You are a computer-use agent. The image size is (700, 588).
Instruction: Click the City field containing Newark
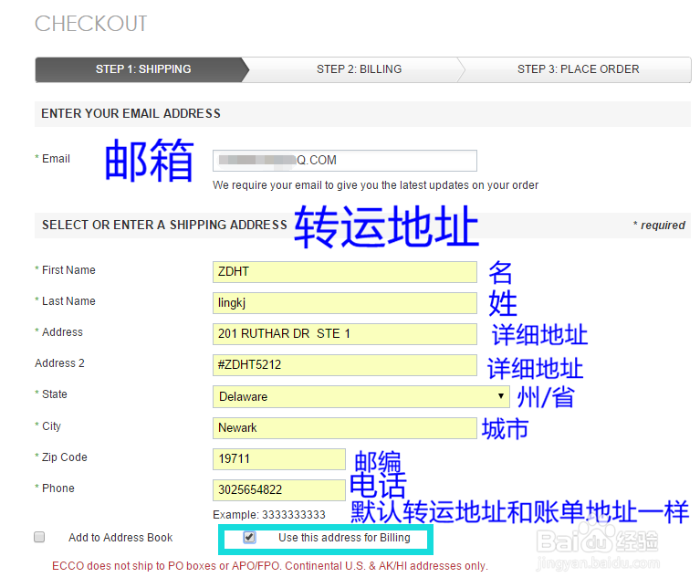point(345,427)
